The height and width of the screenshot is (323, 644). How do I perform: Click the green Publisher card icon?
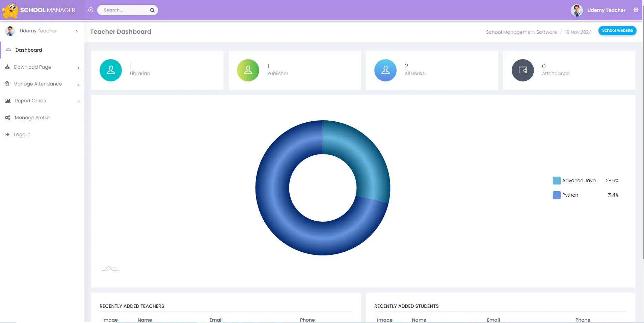248,70
